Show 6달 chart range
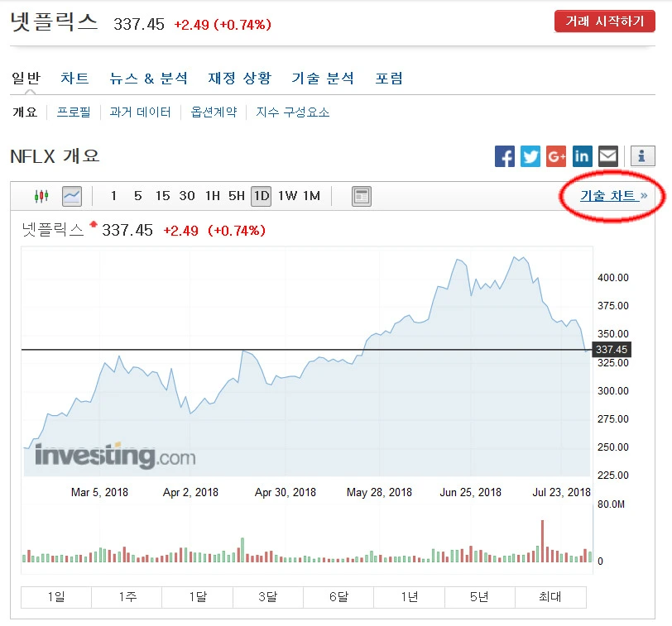 pos(338,597)
